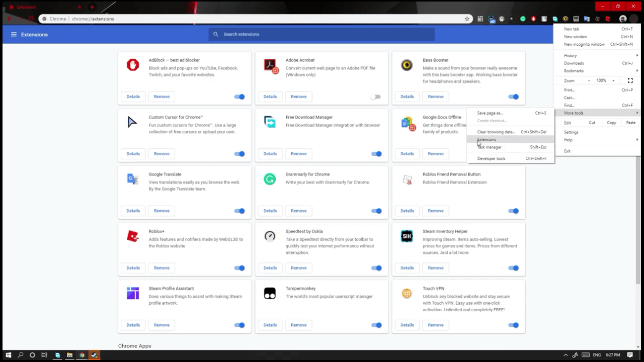Open Windows taskbar search magnifier
The height and width of the screenshot is (362, 644).
pos(21,355)
